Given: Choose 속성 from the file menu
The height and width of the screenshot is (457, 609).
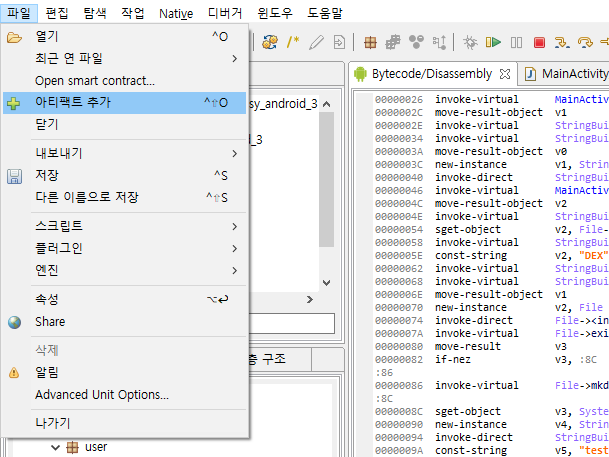Looking at the screenshot, I should (x=124, y=299).
